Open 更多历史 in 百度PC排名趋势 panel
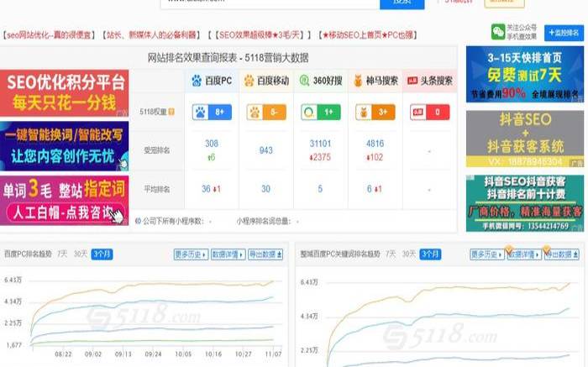The width and height of the screenshot is (588, 367). tap(191, 254)
